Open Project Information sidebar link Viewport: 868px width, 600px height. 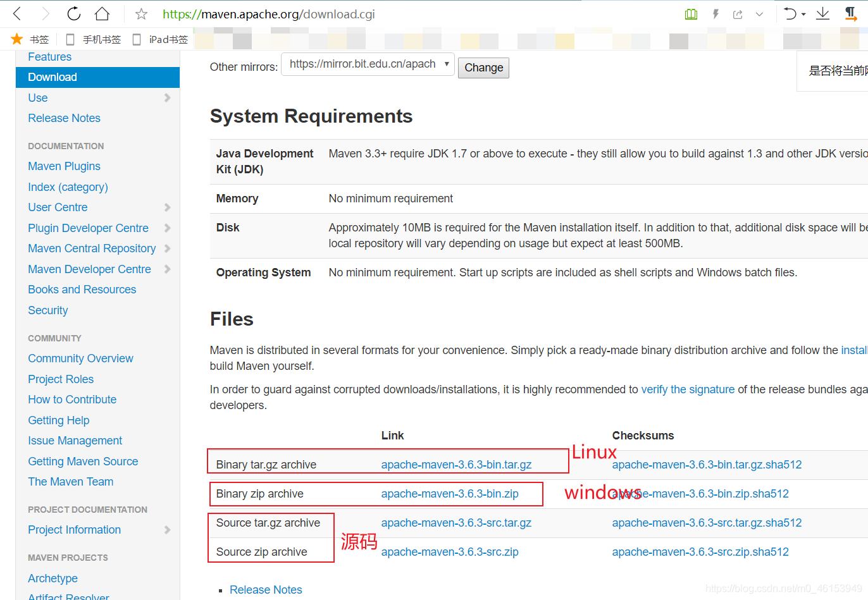coord(74,530)
